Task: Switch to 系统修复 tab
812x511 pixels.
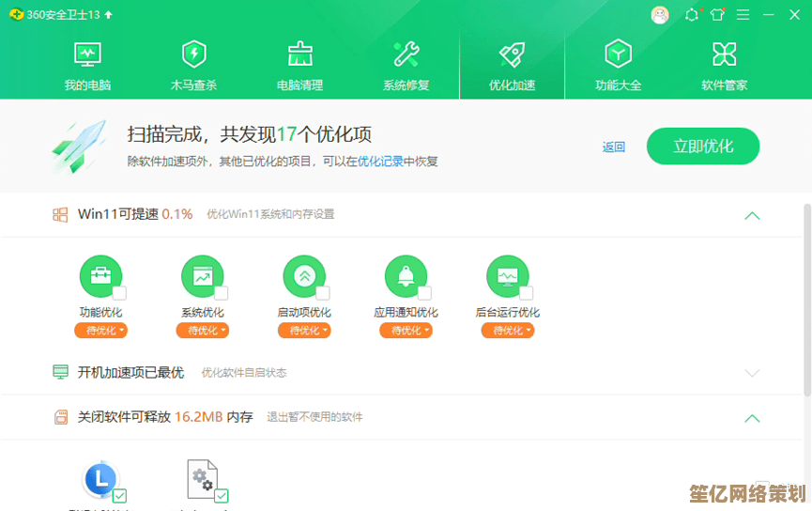Action: (406, 67)
